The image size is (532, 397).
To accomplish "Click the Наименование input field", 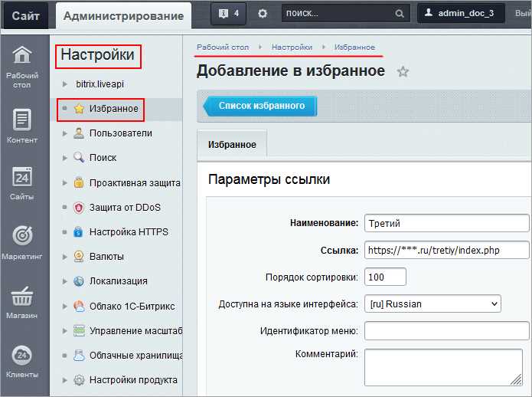I will pyautogui.click(x=446, y=223).
